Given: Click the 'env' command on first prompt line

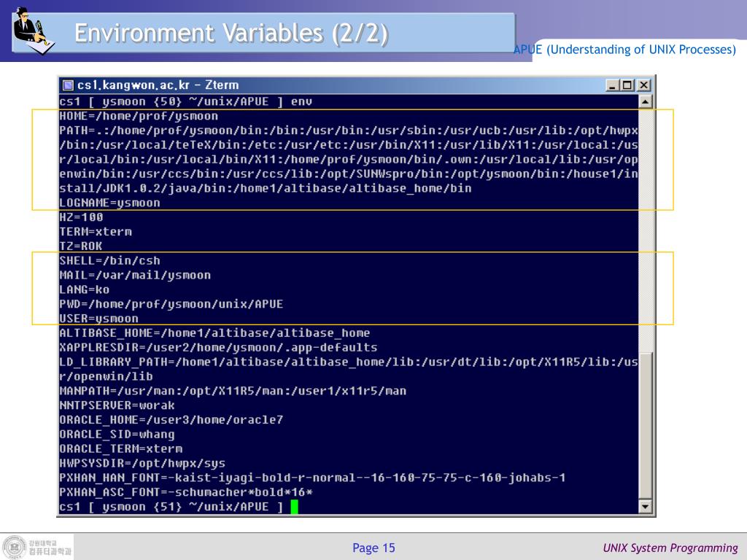Looking at the screenshot, I should tap(301, 102).
